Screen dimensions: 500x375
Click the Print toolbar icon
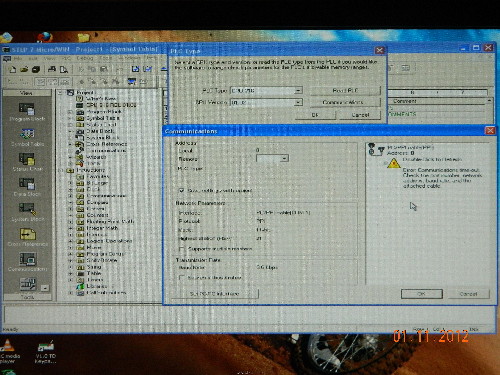click(x=52, y=69)
